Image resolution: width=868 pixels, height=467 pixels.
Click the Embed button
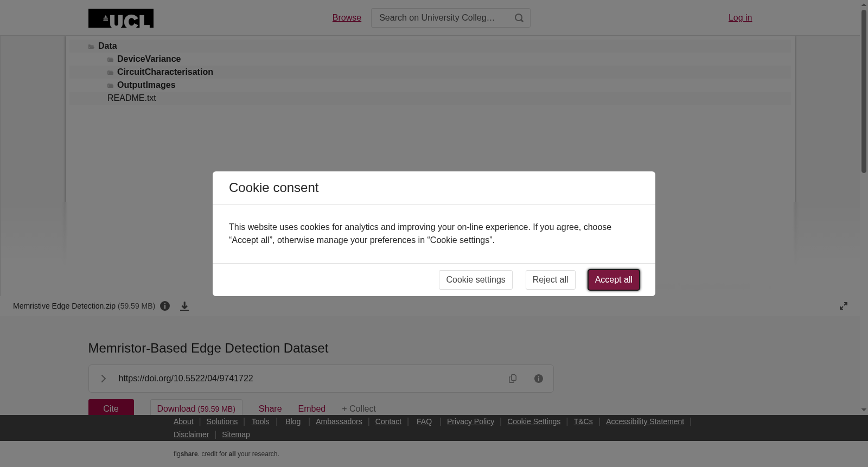point(312,409)
